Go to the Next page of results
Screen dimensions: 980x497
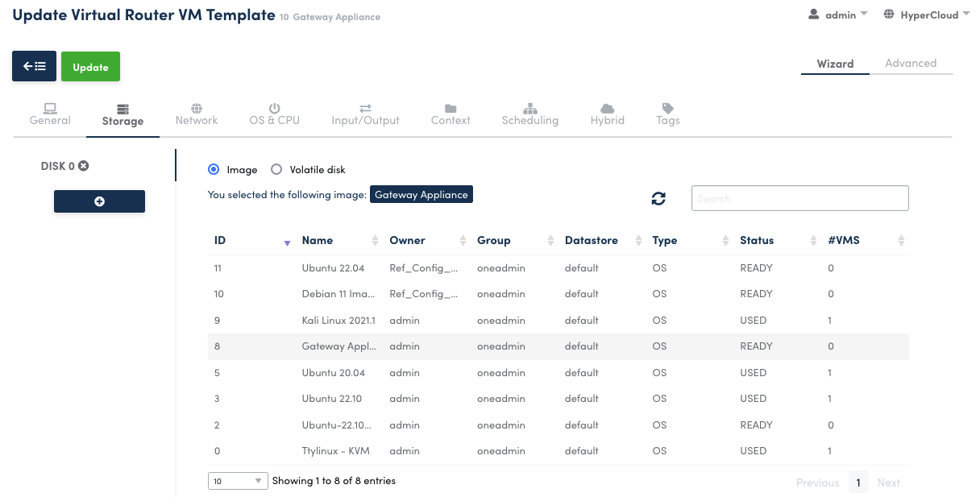click(x=888, y=483)
